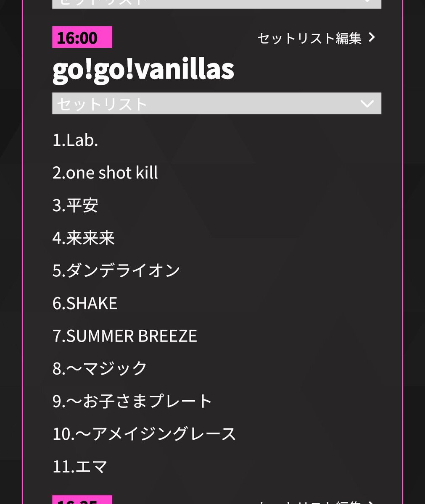Click the next time badge at the bottom
Image resolution: width=425 pixels, height=504 pixels.
tap(82, 500)
